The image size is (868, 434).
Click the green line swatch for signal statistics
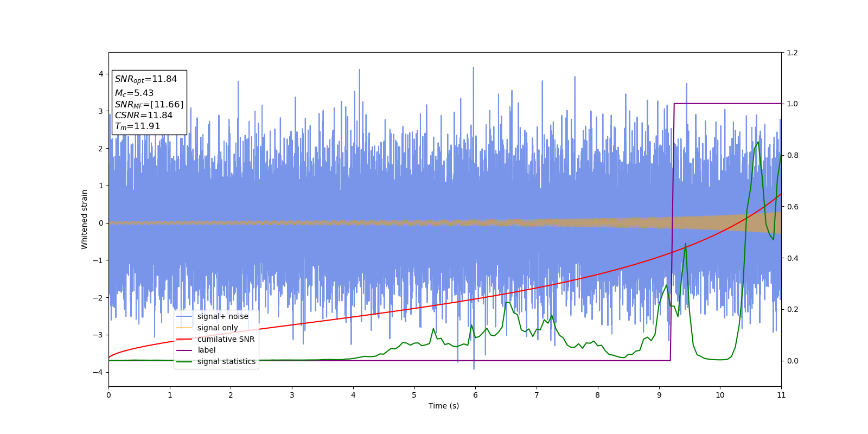(x=184, y=361)
